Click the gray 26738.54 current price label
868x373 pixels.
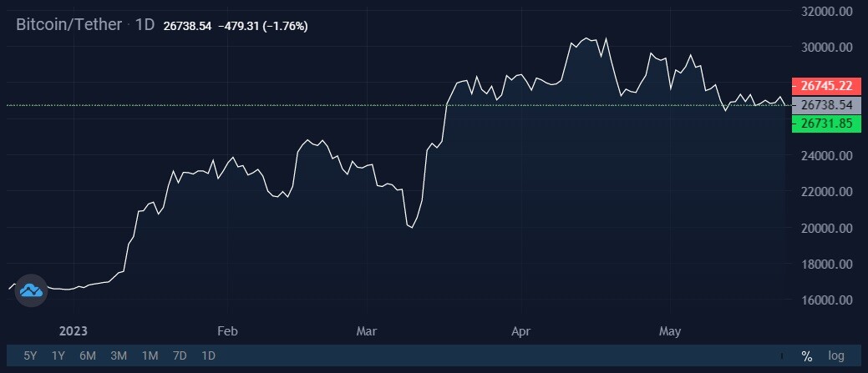click(x=826, y=105)
